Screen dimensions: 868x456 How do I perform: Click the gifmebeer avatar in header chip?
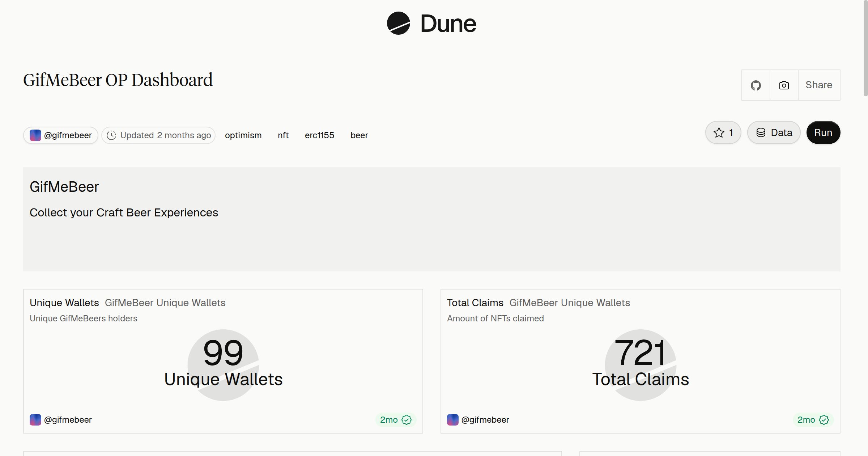[x=35, y=135]
